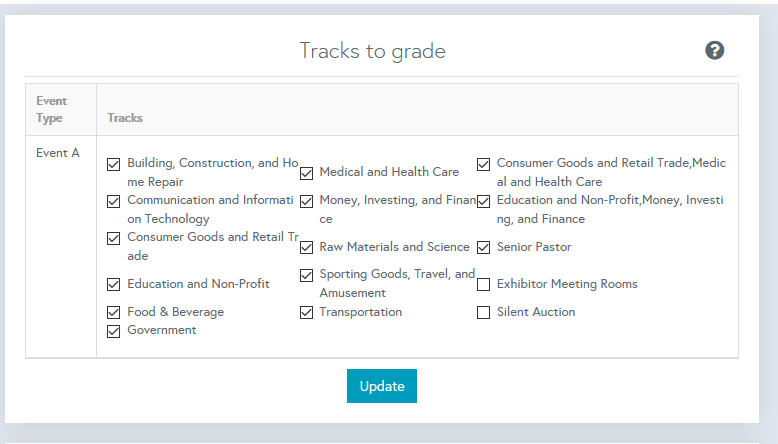The image size is (778, 444).
Task: Click the Tracks column header
Action: [125, 118]
